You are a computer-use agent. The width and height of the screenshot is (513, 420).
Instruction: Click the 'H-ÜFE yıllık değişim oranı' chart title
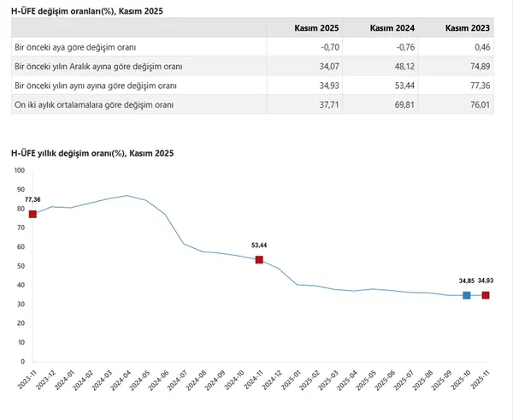92,152
